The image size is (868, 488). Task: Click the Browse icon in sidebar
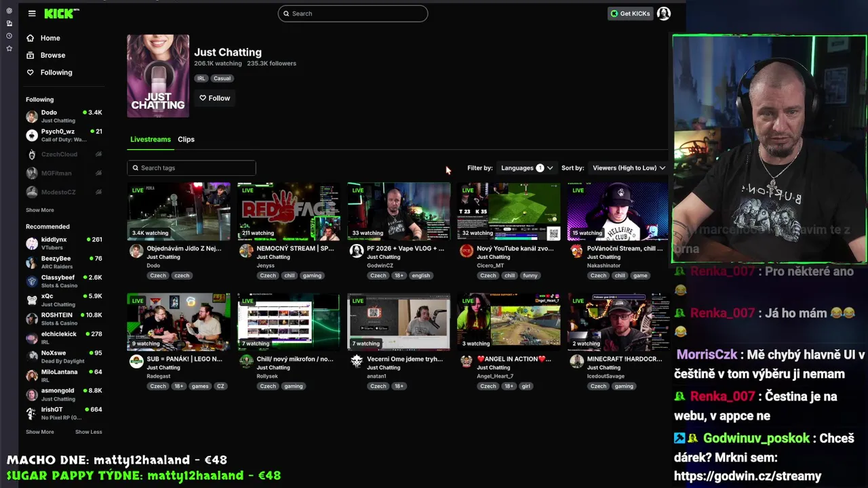pos(30,55)
